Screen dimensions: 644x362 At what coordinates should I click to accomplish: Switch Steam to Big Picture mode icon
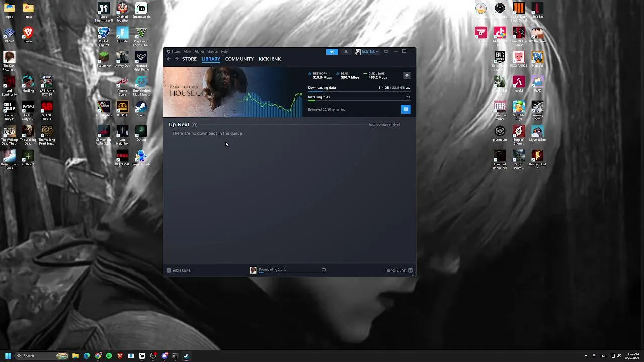(x=386, y=51)
